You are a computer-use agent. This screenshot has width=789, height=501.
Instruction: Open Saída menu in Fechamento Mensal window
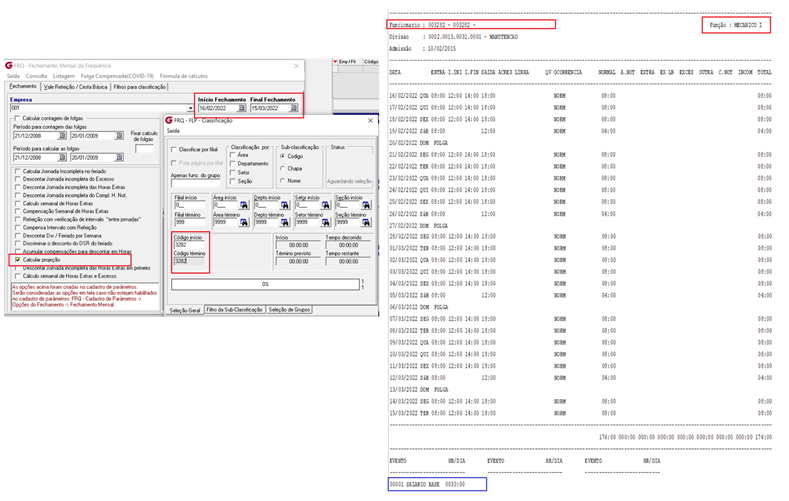13,76
